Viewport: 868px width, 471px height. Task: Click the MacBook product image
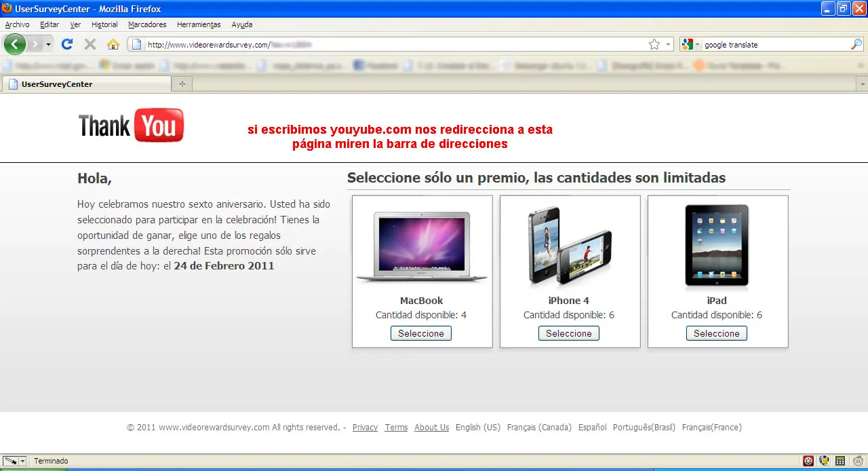422,246
